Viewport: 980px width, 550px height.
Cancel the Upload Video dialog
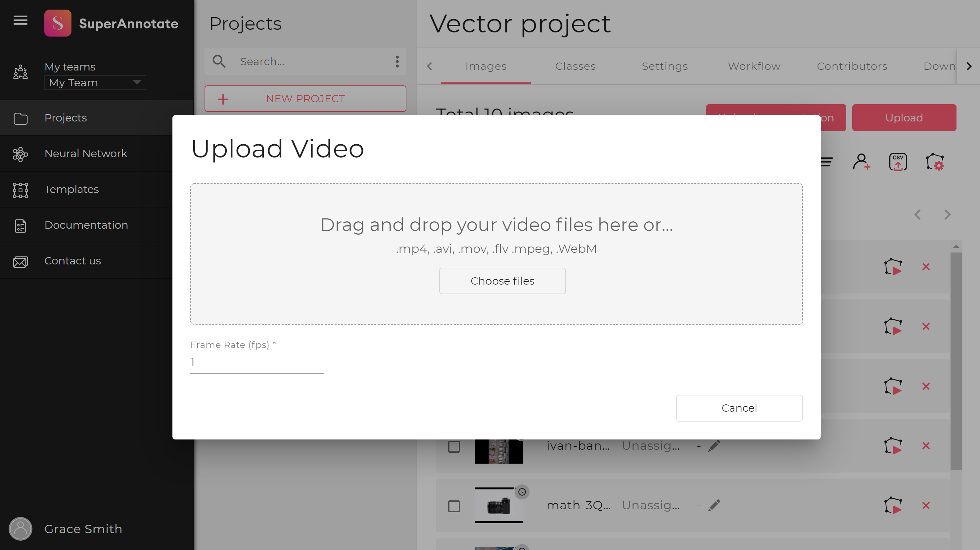(739, 408)
